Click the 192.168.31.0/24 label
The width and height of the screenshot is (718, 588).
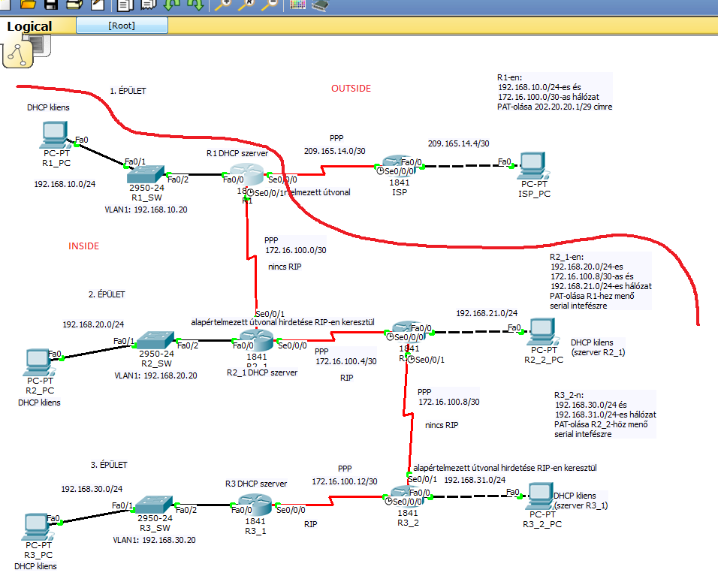475,479
